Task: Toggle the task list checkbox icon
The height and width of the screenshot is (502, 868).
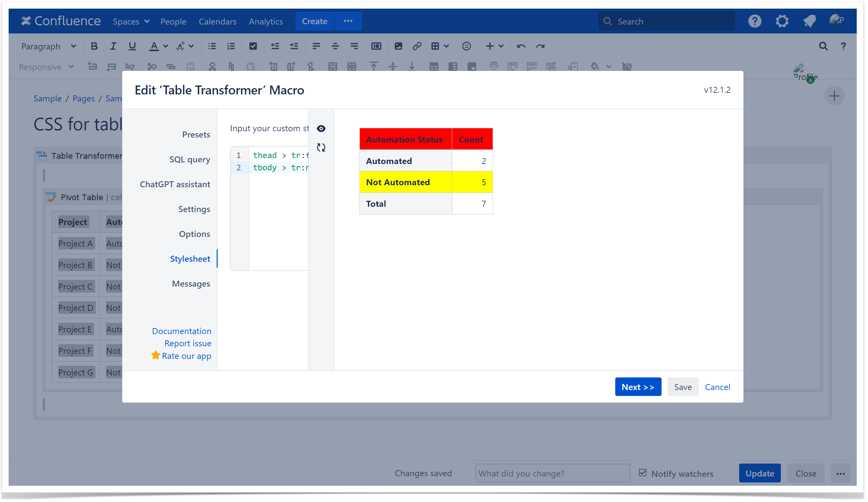Action: [x=253, y=46]
